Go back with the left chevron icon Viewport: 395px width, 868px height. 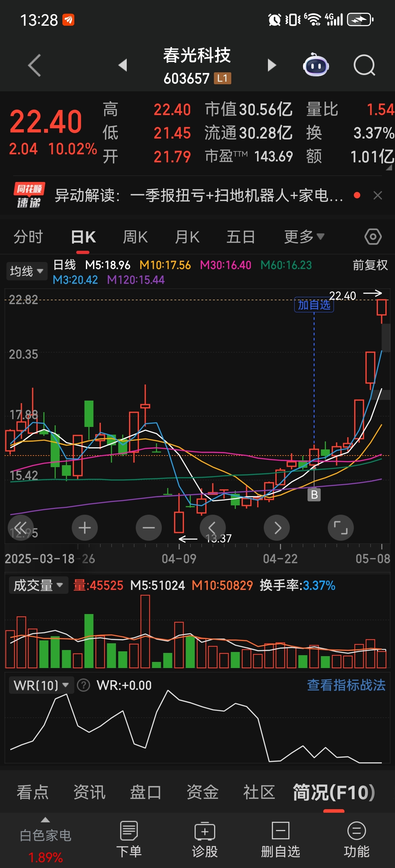[35, 65]
